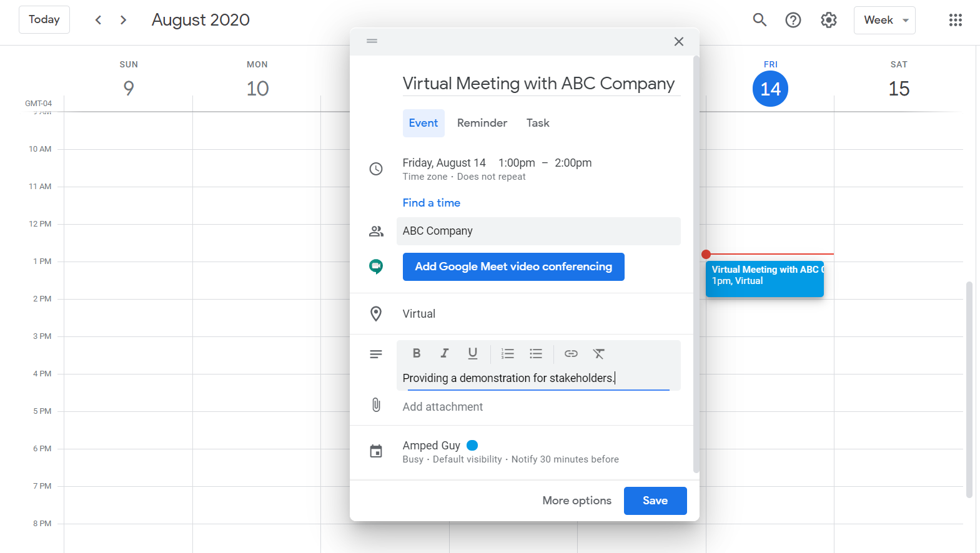Viewport: 980px width, 553px height.
Task: Pick the blue event color dot
Action: click(472, 445)
